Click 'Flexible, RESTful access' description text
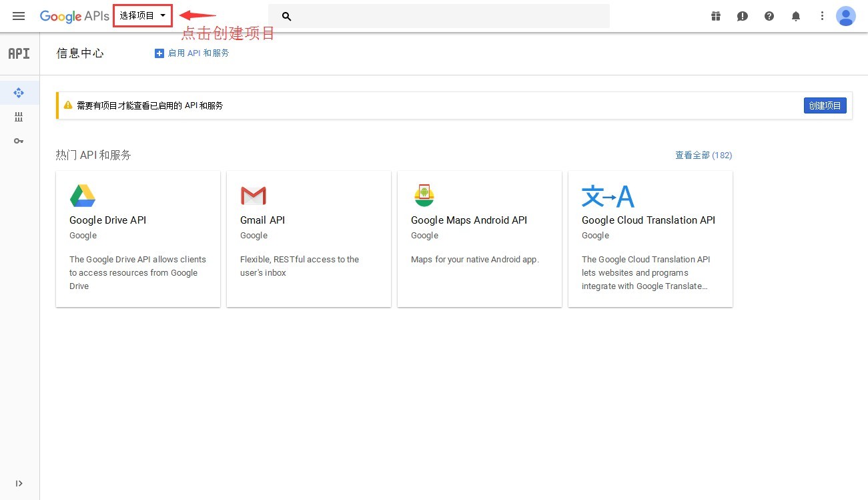 (300, 266)
